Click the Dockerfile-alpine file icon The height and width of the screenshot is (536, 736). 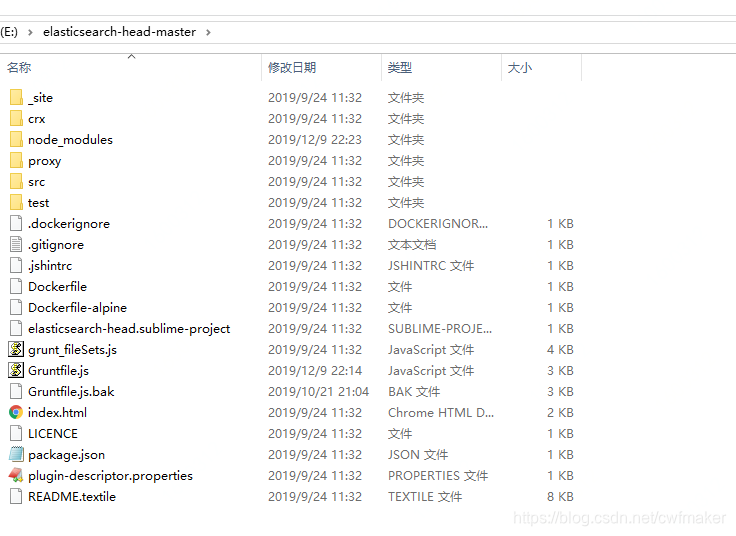click(16, 307)
